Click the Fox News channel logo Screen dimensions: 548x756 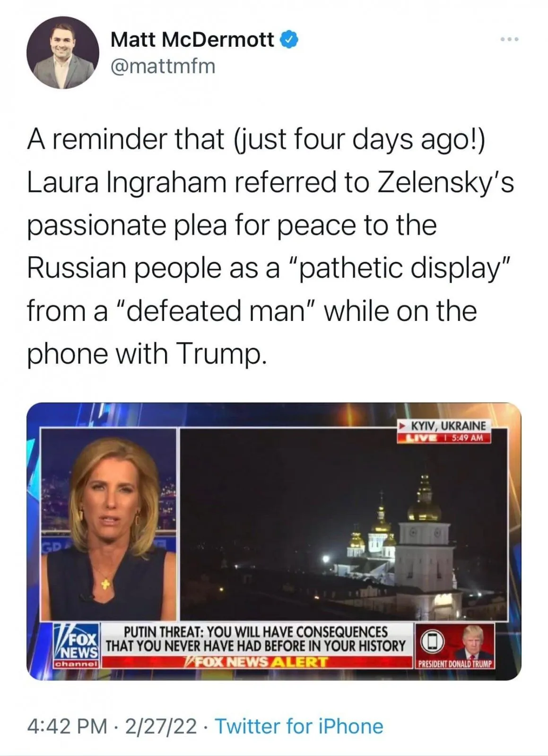pos(77,646)
